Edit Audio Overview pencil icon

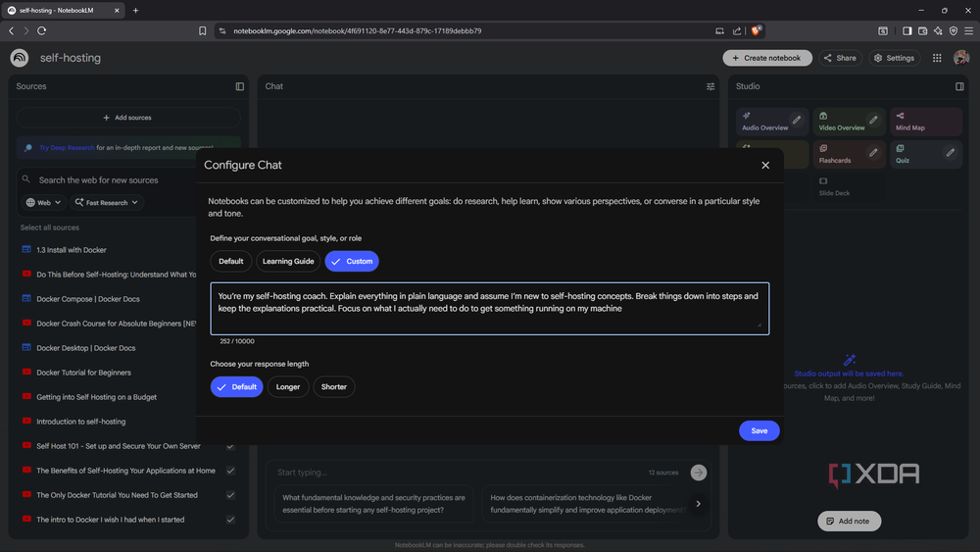[797, 120]
